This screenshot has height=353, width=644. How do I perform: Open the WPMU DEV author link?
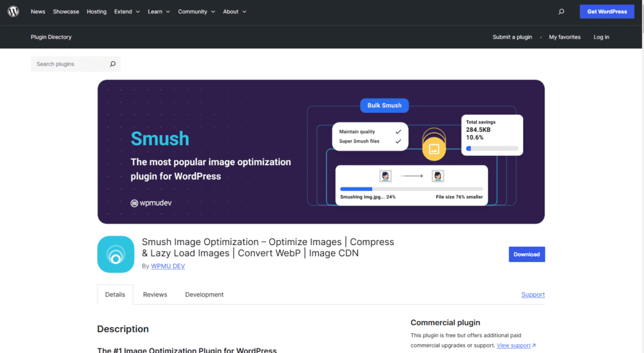pos(167,266)
